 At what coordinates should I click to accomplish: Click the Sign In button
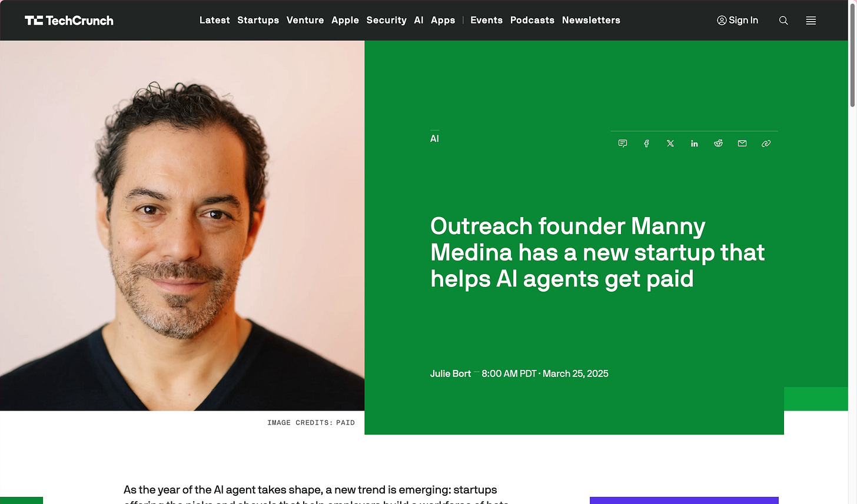738,20
